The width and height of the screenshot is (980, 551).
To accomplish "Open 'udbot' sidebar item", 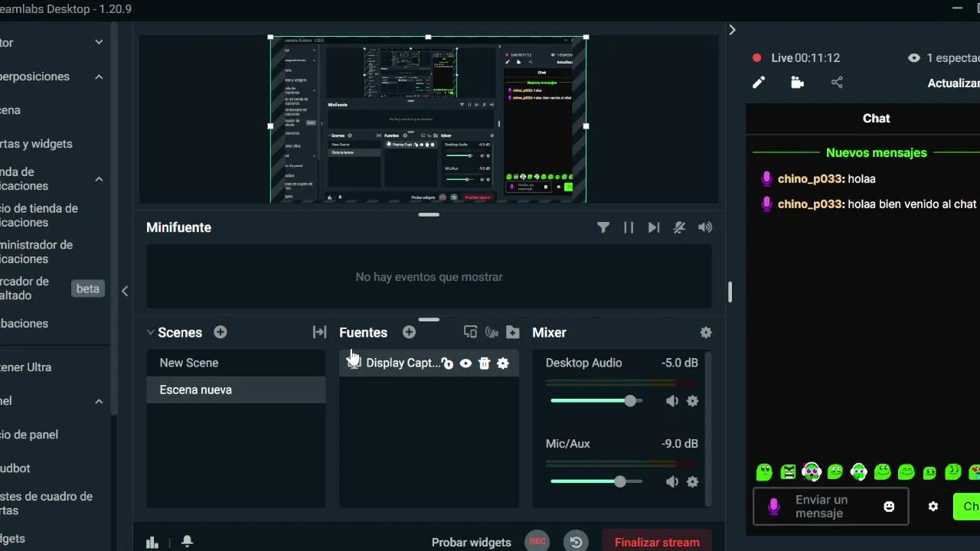I will pos(15,468).
